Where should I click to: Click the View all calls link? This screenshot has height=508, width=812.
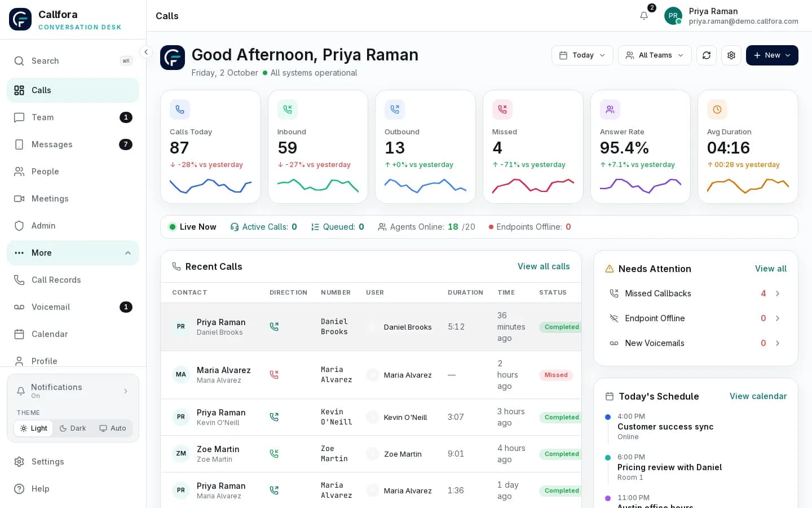click(544, 266)
